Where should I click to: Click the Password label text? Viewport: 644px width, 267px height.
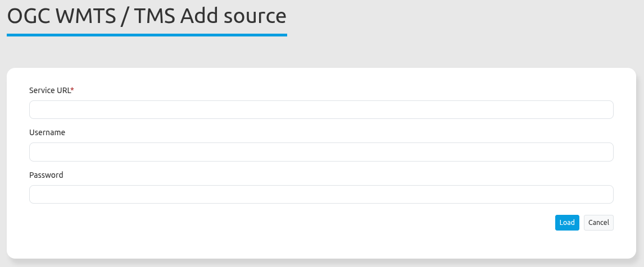46,175
